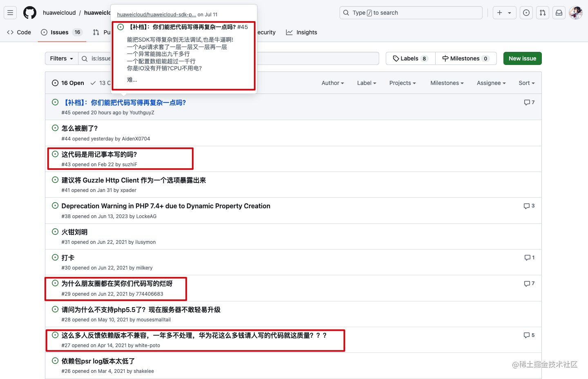Open the notifications inbox icon
This screenshot has width=588, height=379.
pyautogui.click(x=559, y=13)
